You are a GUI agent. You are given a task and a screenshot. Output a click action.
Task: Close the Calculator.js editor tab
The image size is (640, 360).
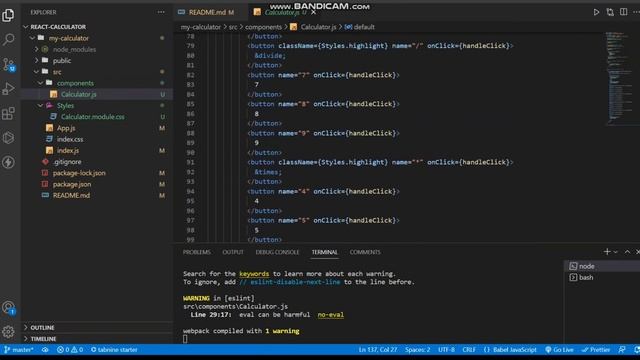tap(313, 12)
